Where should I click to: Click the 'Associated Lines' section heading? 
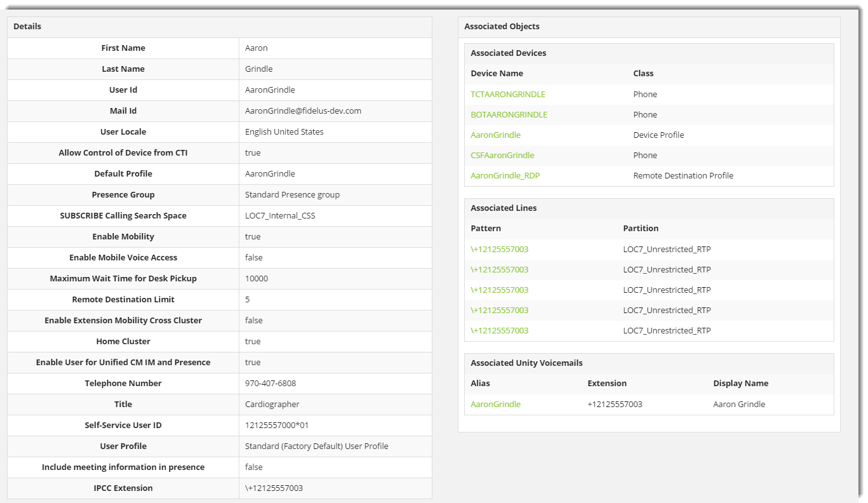tap(504, 208)
